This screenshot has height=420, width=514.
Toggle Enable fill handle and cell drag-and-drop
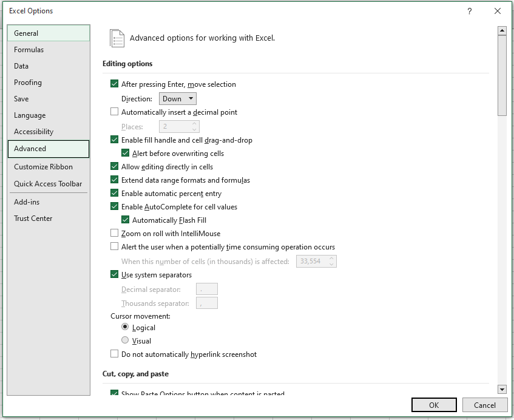click(x=115, y=140)
